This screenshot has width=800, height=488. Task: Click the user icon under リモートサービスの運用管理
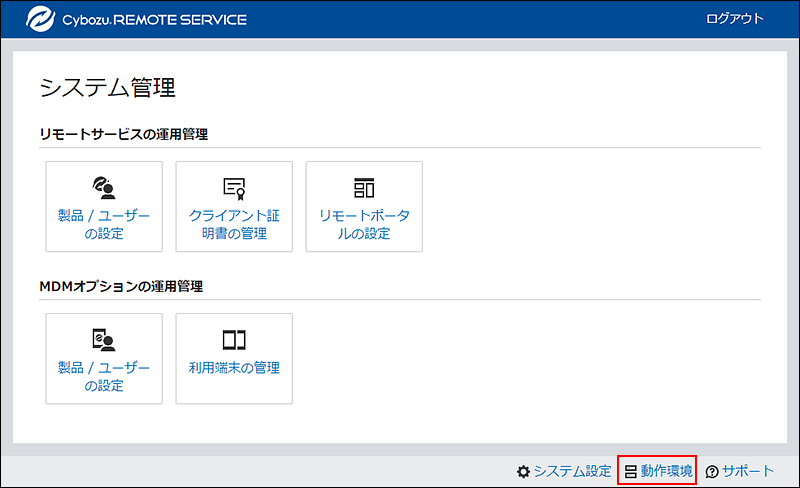pos(104,187)
